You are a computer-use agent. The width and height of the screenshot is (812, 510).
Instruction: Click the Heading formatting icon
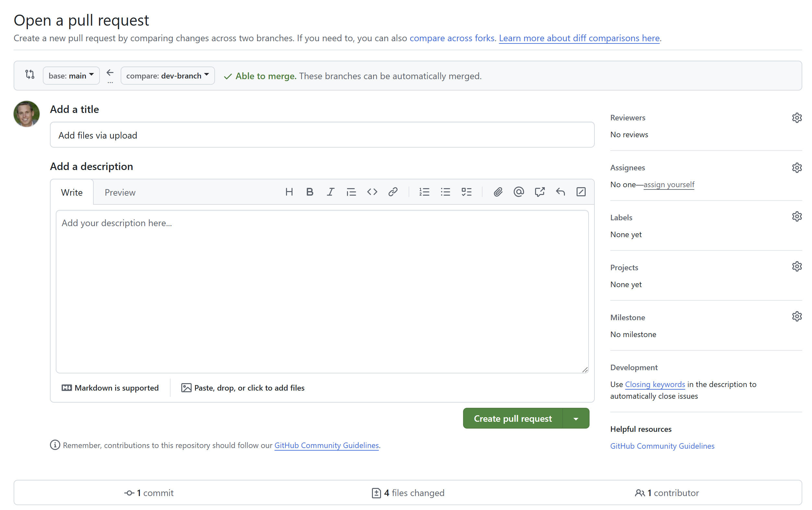click(x=289, y=192)
